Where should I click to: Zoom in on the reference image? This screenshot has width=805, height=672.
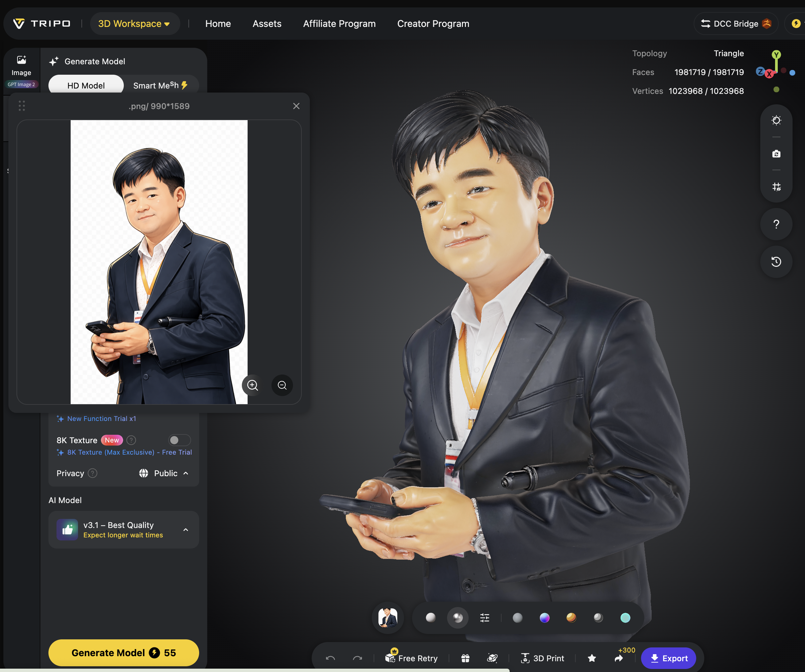253,385
